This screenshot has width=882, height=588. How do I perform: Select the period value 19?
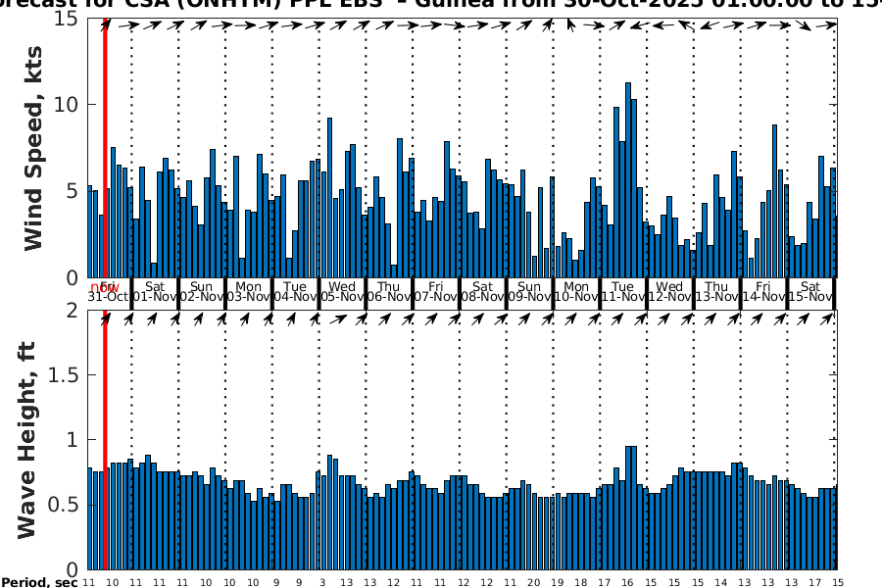click(557, 583)
